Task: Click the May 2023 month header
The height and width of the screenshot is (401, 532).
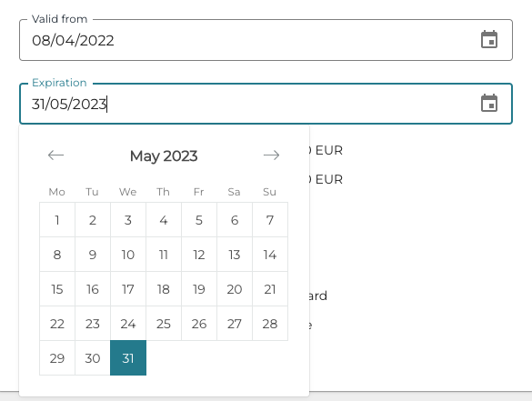Action: pyautogui.click(x=164, y=156)
